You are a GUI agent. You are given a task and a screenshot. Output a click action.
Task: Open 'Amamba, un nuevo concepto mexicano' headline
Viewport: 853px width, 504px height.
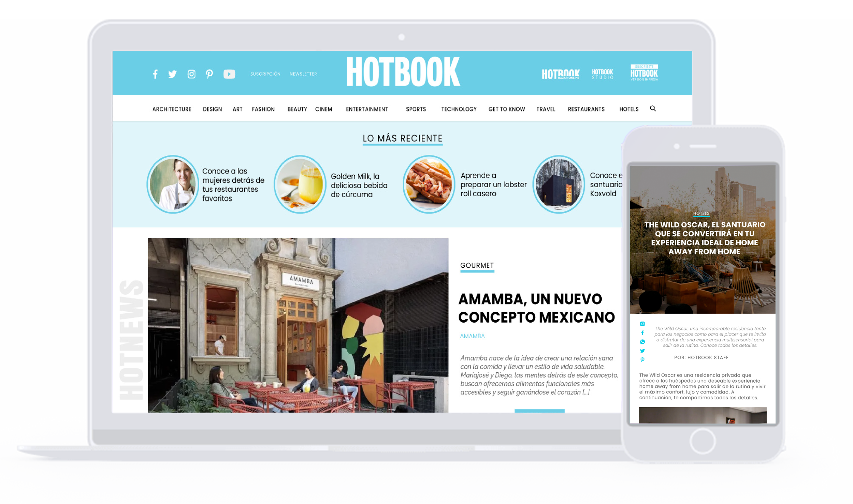point(536,308)
